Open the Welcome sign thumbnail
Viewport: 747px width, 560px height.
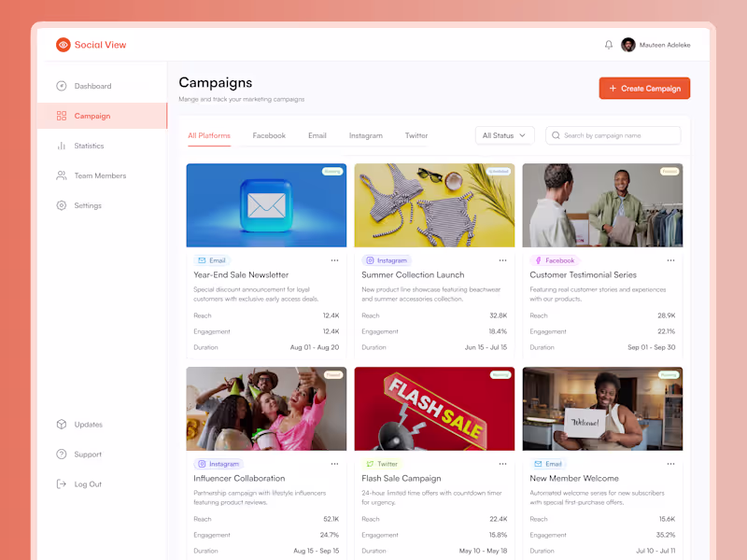[602, 409]
